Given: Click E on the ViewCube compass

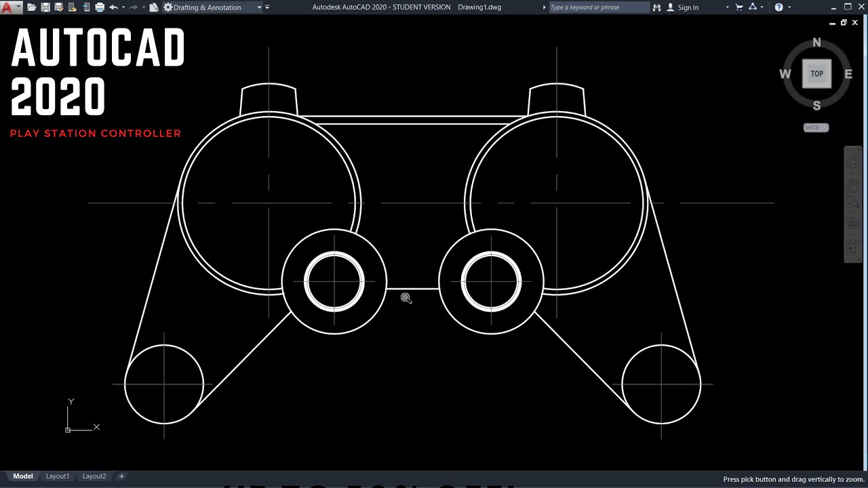Looking at the screenshot, I should point(848,74).
